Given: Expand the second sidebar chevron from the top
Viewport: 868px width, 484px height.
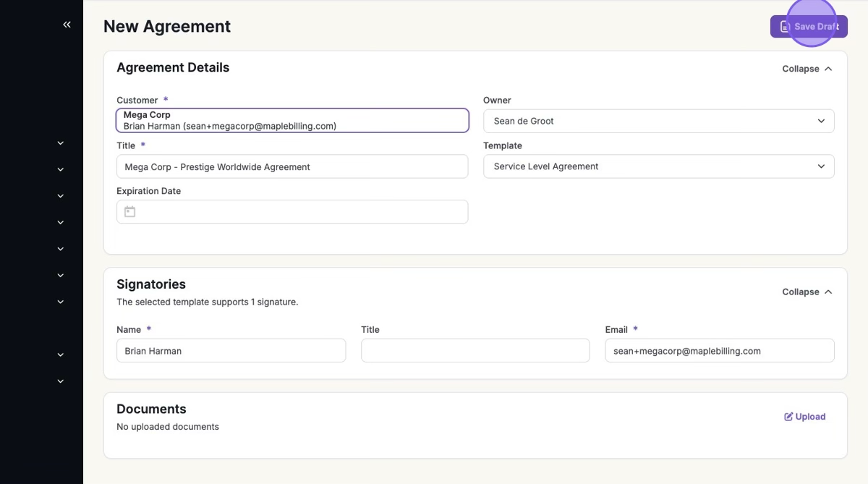Looking at the screenshot, I should point(61,170).
